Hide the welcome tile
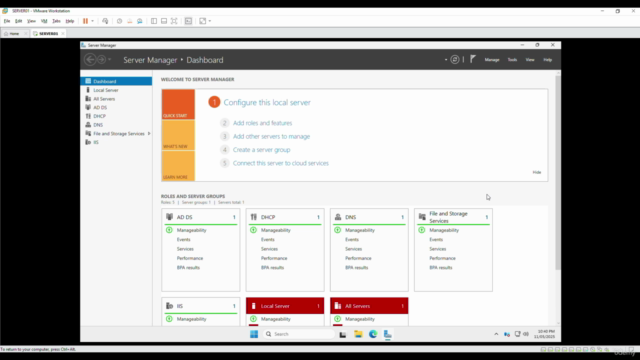The height and width of the screenshot is (360, 640). 537,172
